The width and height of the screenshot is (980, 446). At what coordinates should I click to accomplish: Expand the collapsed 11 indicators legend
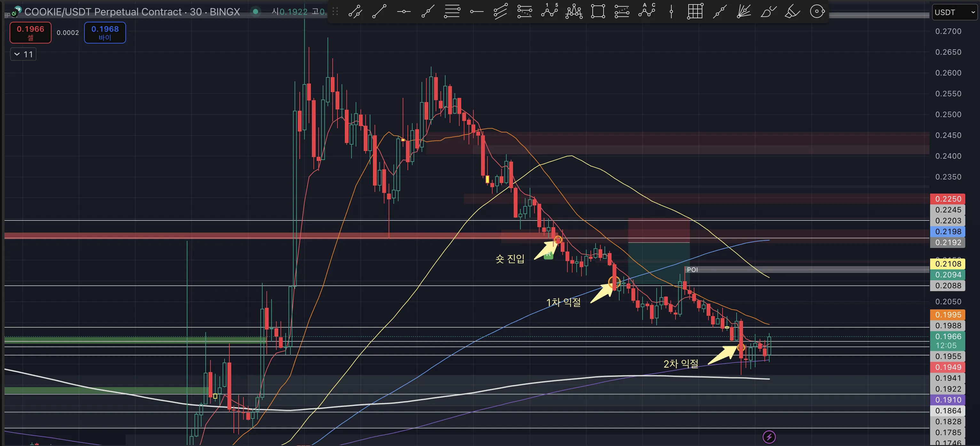point(23,54)
